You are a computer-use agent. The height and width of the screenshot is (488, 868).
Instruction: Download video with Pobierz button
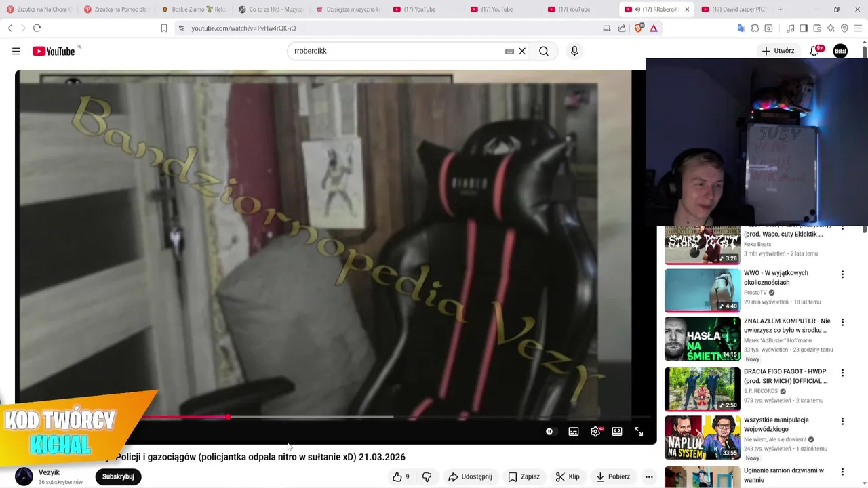pyautogui.click(x=613, y=476)
